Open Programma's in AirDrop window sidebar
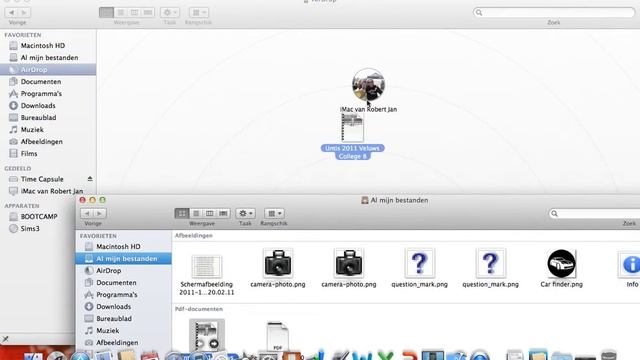The image size is (640, 360). coord(41,93)
